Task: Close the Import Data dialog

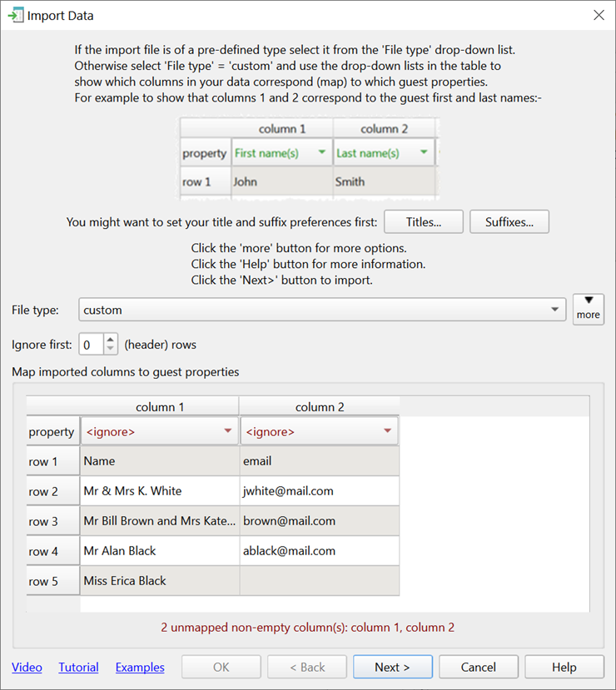Action: (598, 15)
